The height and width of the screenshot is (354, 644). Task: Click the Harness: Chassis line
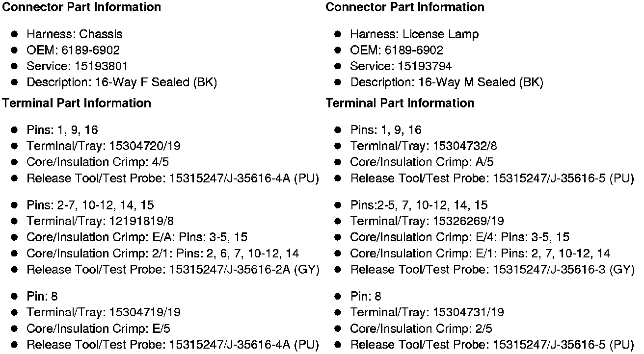(74, 34)
